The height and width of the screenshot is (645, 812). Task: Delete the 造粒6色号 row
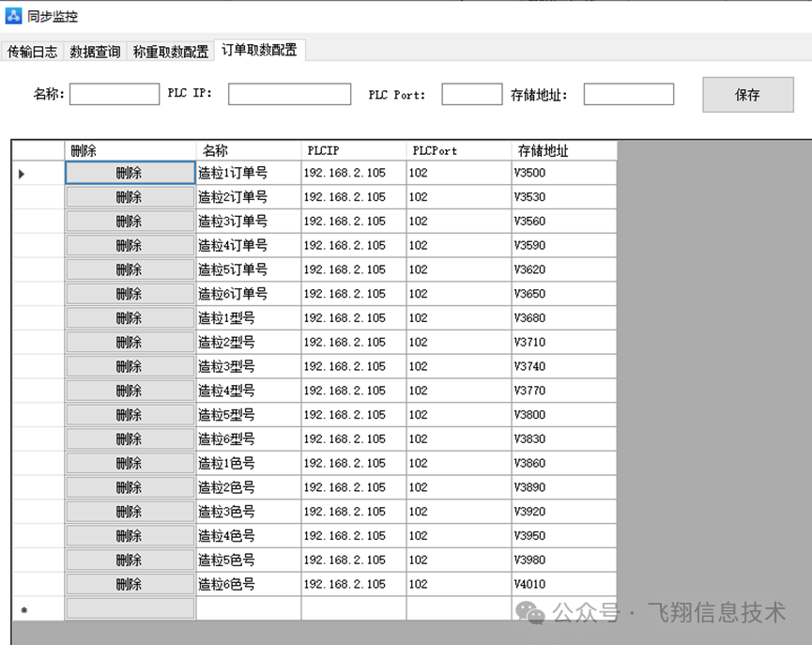point(130,584)
